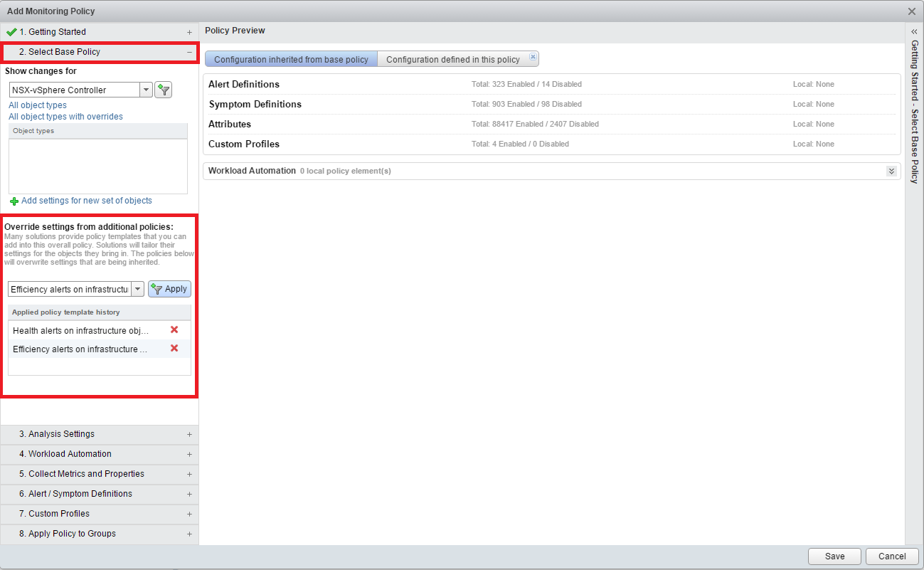Switch to 'Configuration defined in this policy' tab

[453, 60]
